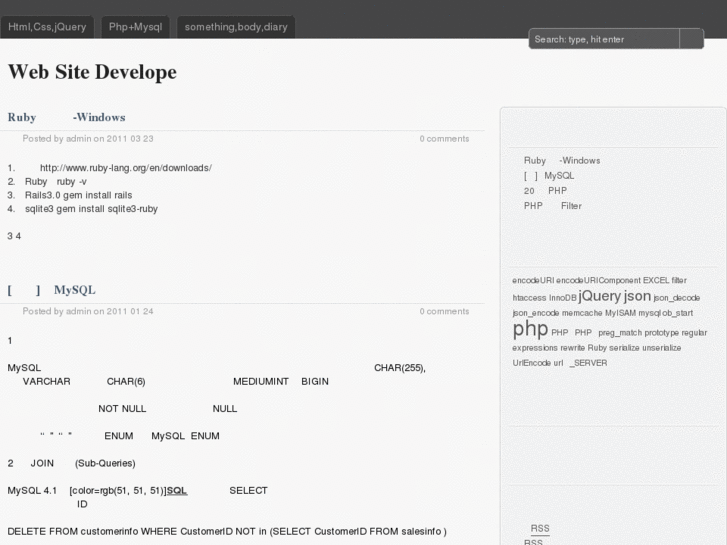Select the "Posted by admin on 2011 01 24" text

(88, 311)
